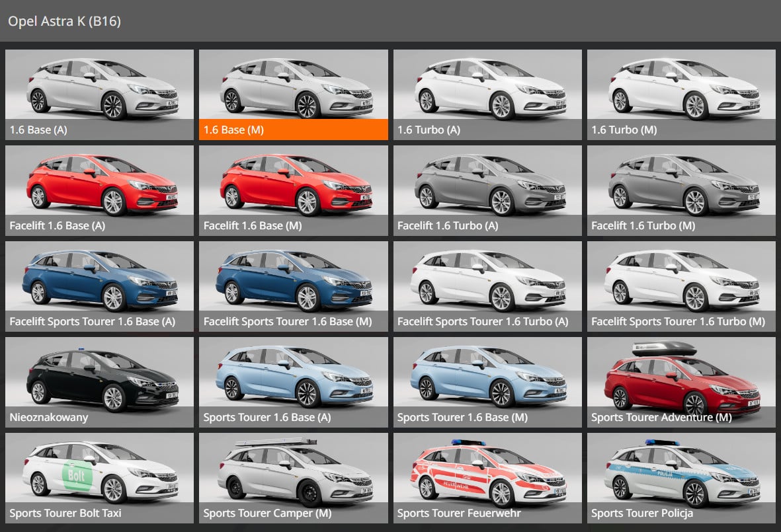Image resolution: width=781 pixels, height=532 pixels.
Task: Open the Sports Tourer Bolt Taxi configuration
Action: pos(99,478)
